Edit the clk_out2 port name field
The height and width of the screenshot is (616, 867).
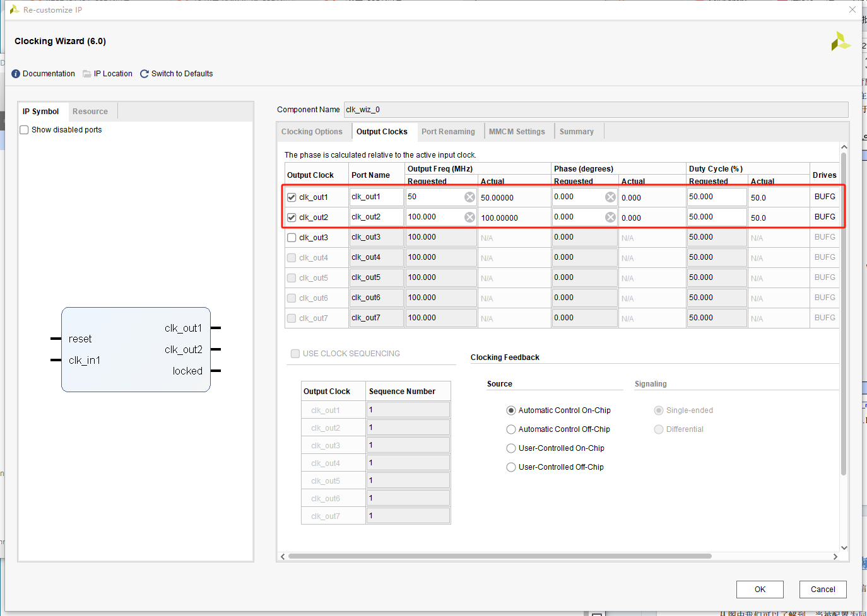coord(377,217)
